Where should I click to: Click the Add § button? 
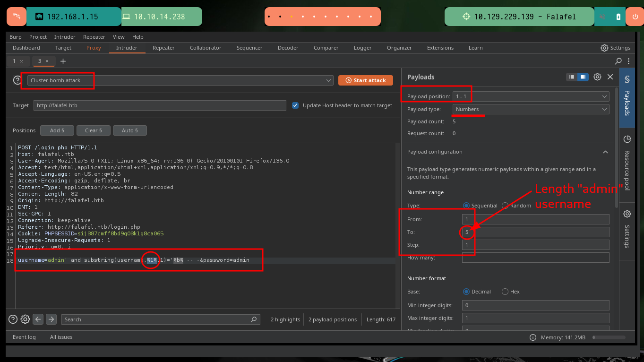click(x=56, y=130)
